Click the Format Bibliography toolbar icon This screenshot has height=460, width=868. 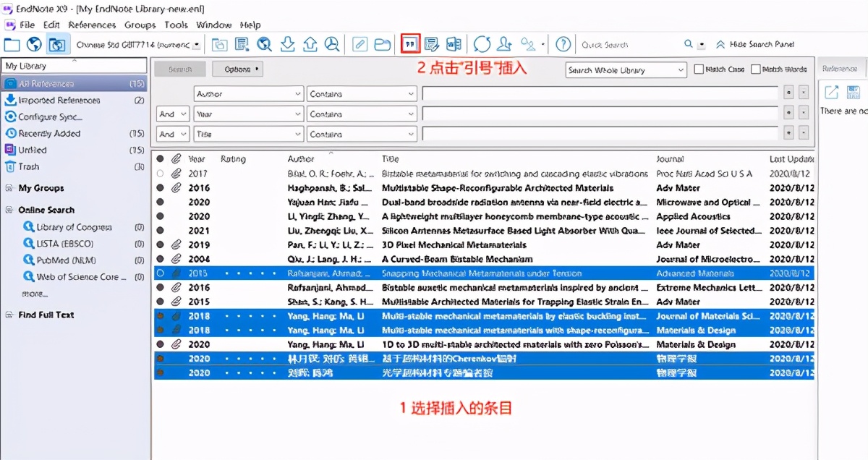(432, 44)
